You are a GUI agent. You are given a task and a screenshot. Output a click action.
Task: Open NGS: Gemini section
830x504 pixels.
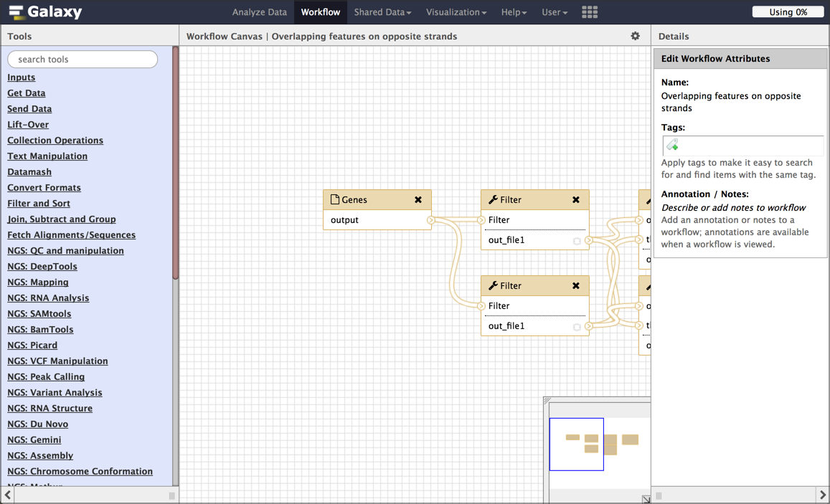coord(34,440)
